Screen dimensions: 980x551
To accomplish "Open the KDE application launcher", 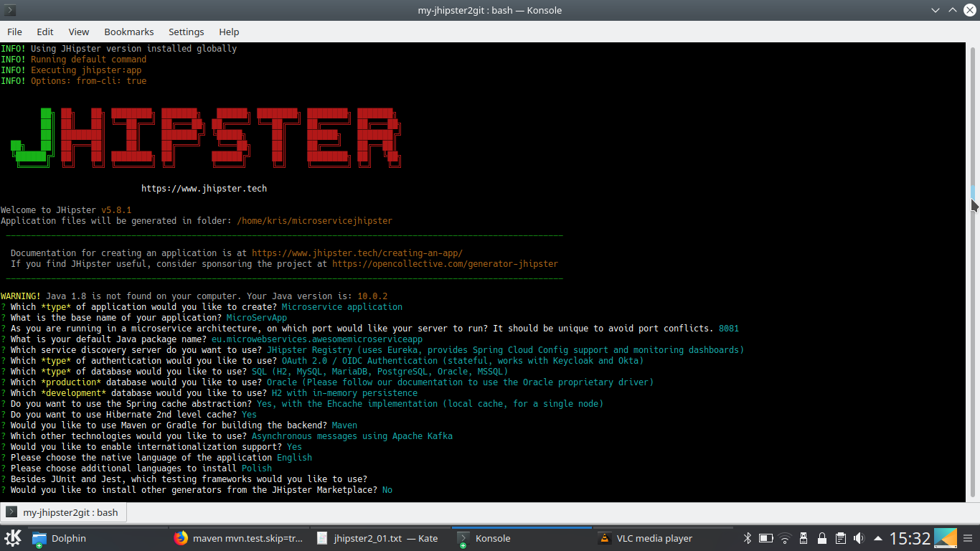I will [x=13, y=538].
